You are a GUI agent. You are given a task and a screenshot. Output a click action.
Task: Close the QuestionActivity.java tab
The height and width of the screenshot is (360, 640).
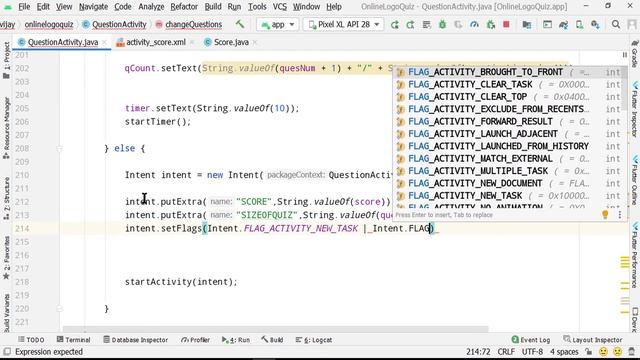coord(104,42)
